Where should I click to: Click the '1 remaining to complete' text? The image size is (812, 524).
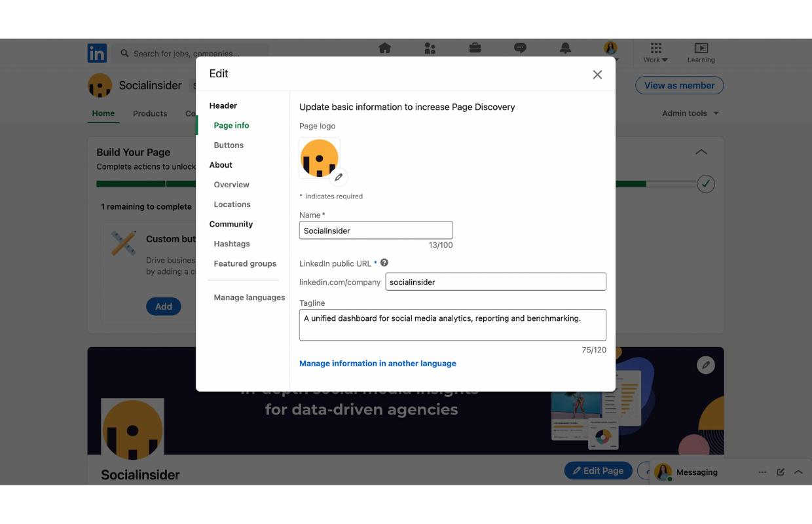pos(147,206)
